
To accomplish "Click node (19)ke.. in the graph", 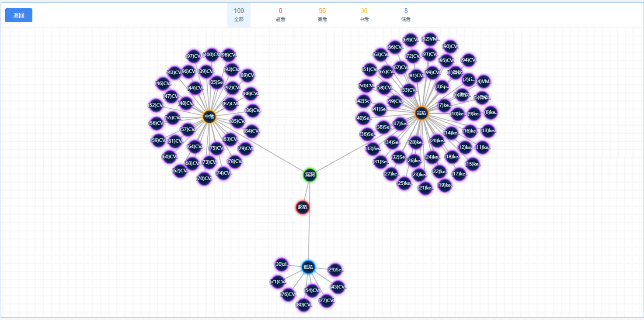I will (x=445, y=185).
